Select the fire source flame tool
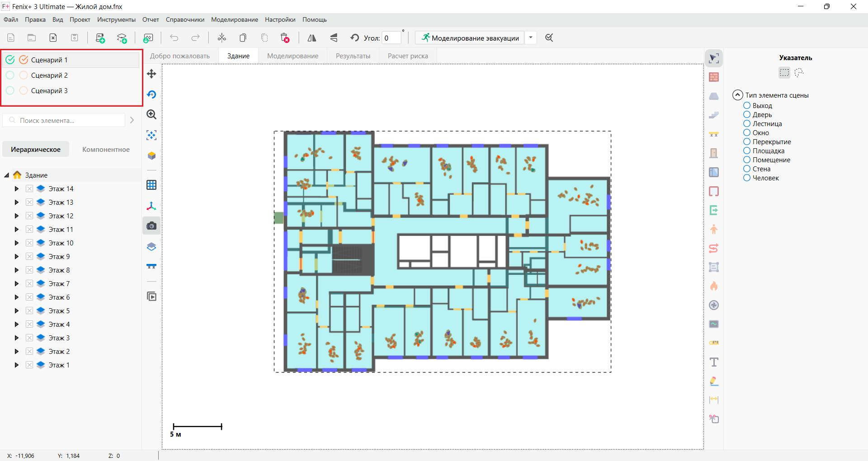 click(714, 286)
